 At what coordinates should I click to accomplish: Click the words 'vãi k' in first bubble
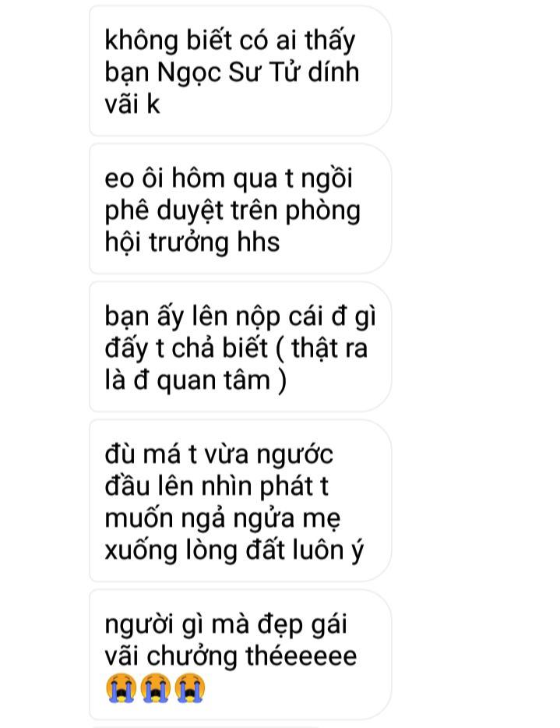pyautogui.click(x=132, y=103)
